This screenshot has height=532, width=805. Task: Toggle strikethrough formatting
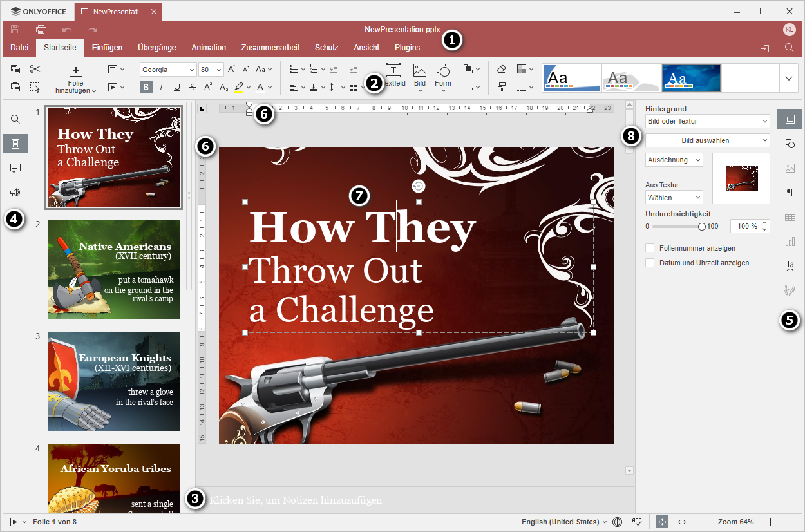[x=193, y=87]
